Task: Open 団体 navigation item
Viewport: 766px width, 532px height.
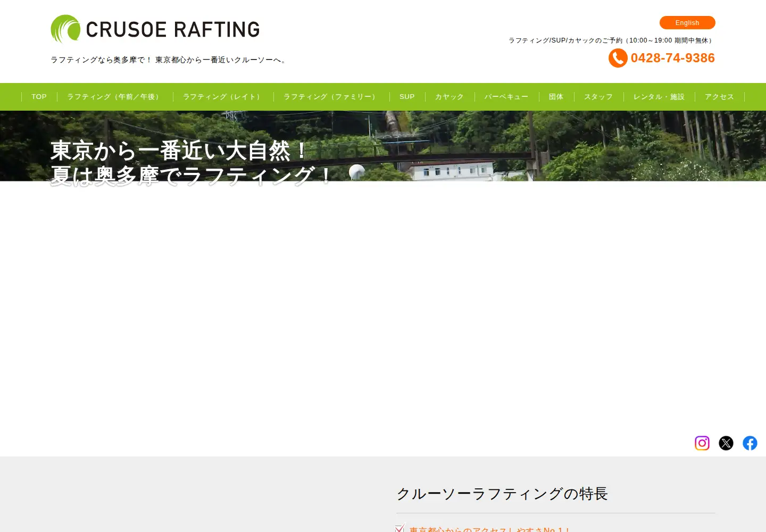Action: point(556,97)
